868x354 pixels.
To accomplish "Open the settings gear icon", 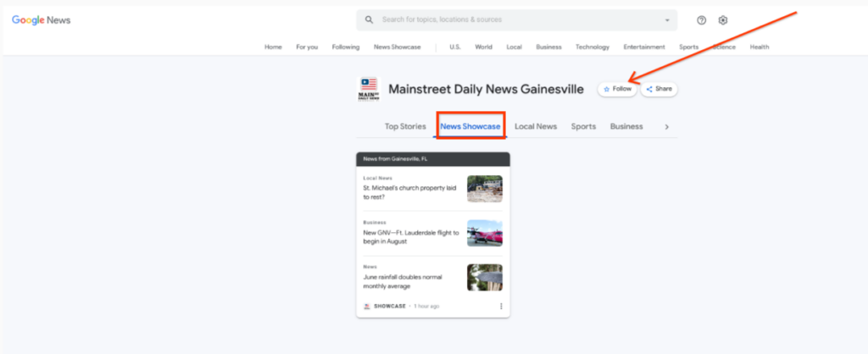I will coord(723,20).
